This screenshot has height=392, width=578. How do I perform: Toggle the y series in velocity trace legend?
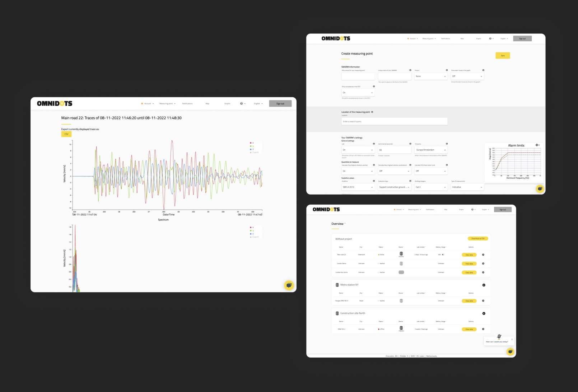(252, 146)
